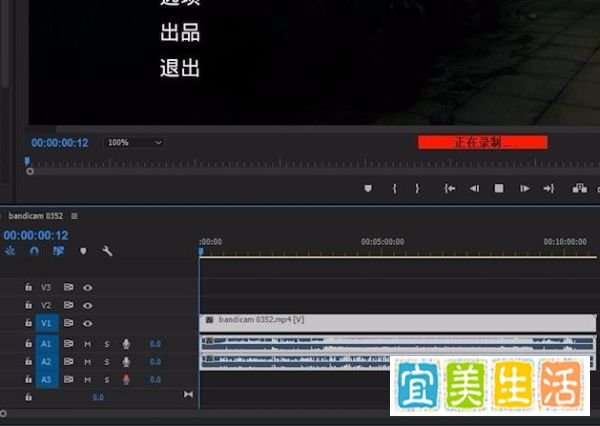Mark In point in program monitor
The height and width of the screenshot is (426, 600).
pyautogui.click(x=395, y=188)
